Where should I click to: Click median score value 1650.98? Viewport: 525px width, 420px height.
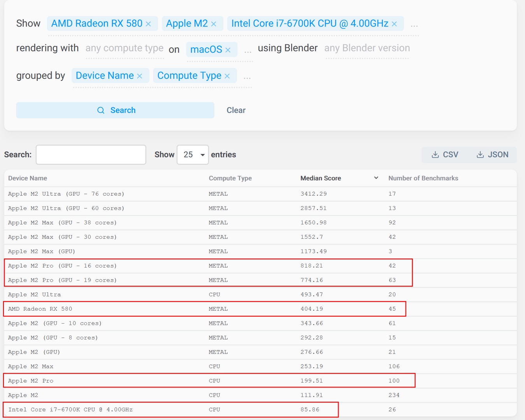click(314, 222)
